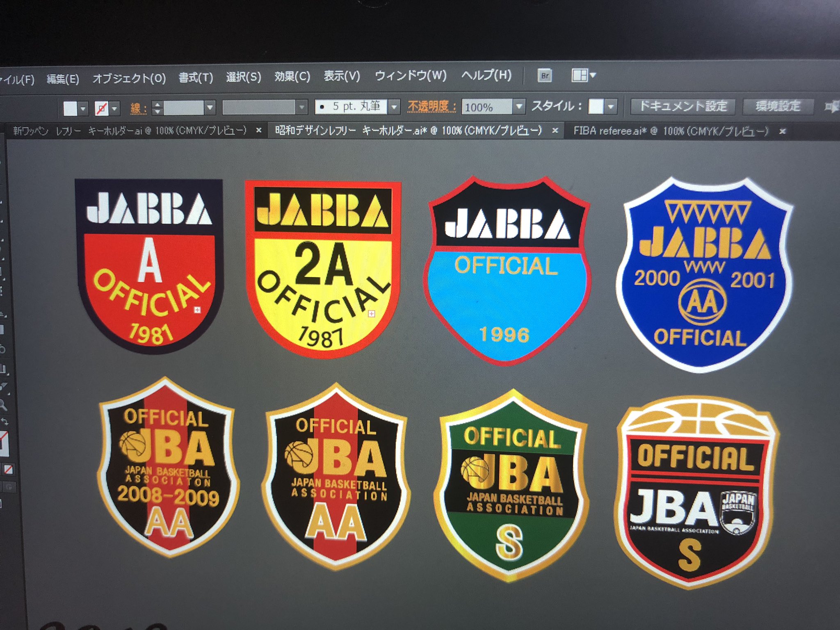Viewport: 840px width, 630px height.
Task: Click the fill color swatch in control bar
Action: (x=70, y=109)
